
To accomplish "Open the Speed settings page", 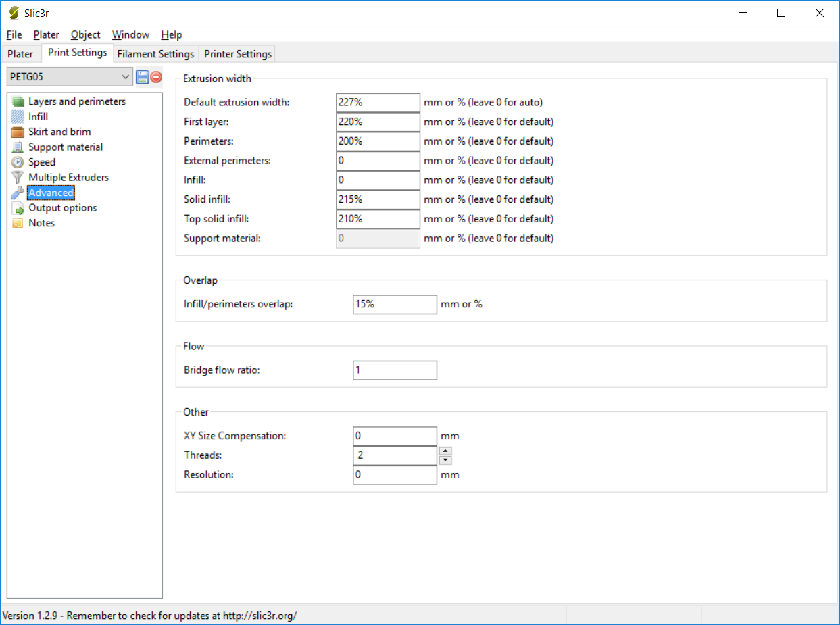I will click(42, 162).
